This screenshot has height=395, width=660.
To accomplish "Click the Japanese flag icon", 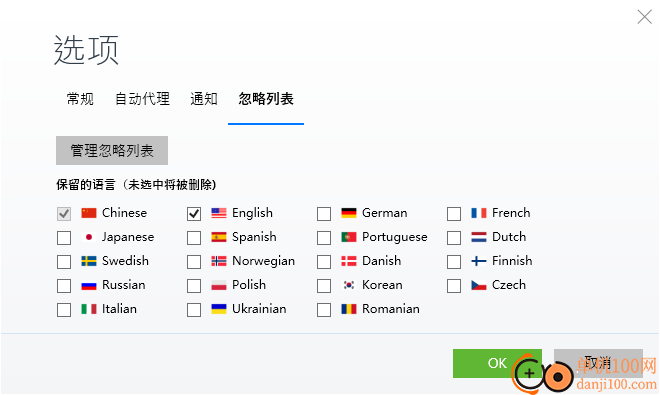I will pyautogui.click(x=88, y=237).
